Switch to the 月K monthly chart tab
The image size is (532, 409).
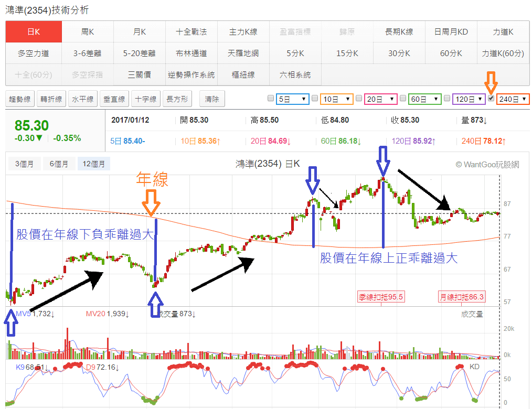pos(140,32)
